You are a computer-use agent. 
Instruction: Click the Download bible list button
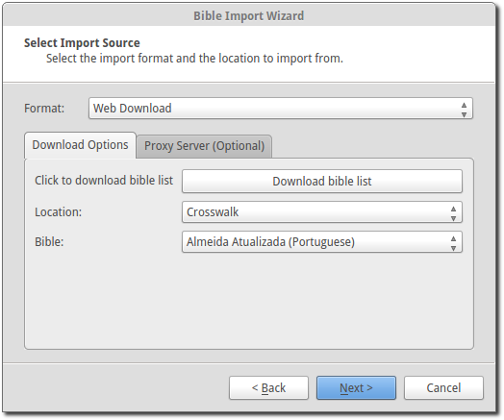(x=322, y=181)
